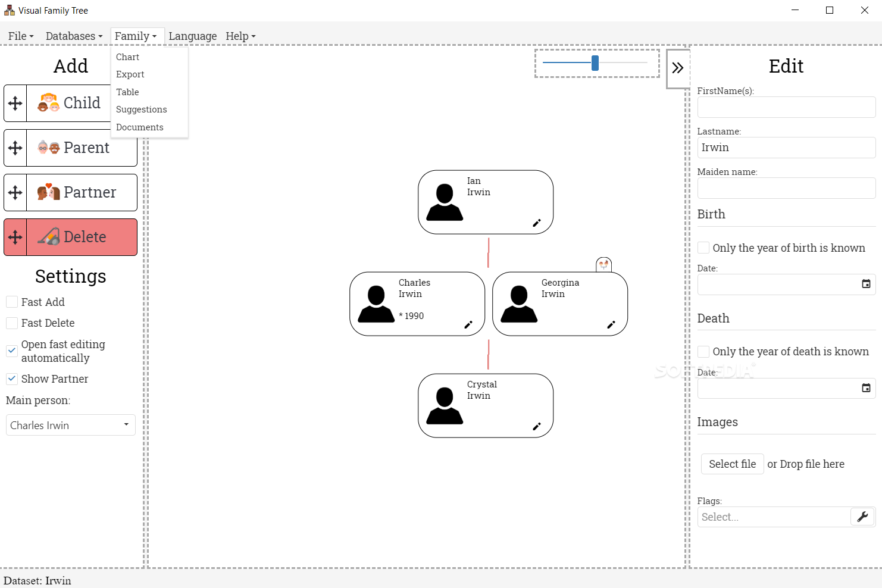Enable the Fast Delete checkbox
This screenshot has width=882, height=588.
[x=12, y=323]
